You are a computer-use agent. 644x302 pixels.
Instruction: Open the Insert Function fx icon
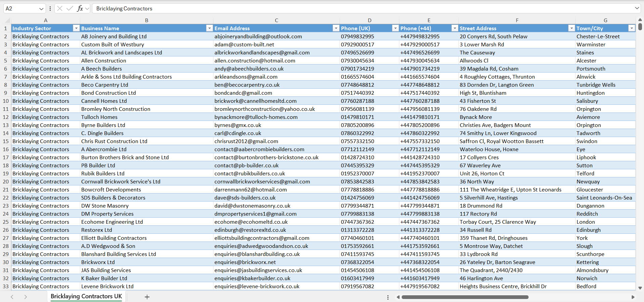[80, 8]
